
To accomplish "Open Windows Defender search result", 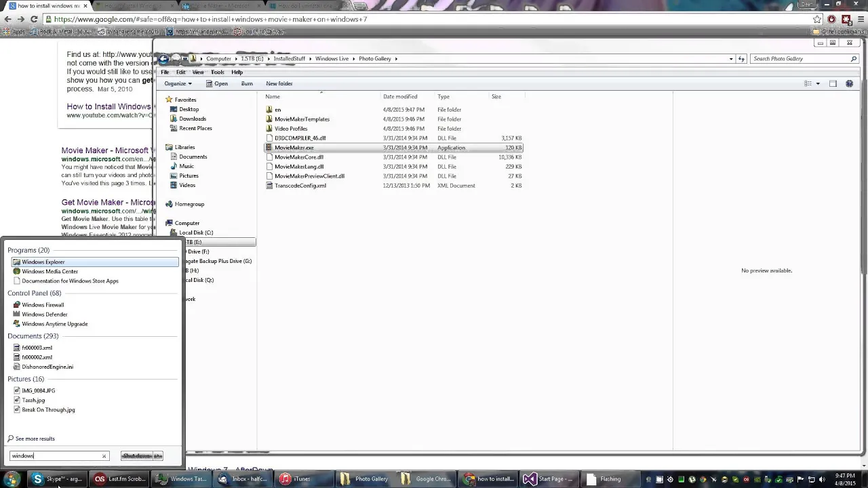I will coord(94,314).
